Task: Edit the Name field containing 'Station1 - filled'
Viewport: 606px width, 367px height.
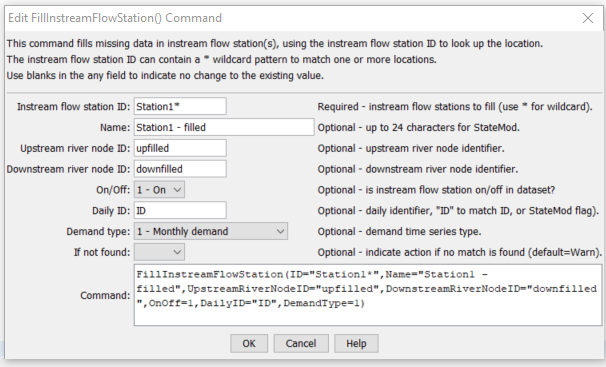Action: pos(224,127)
